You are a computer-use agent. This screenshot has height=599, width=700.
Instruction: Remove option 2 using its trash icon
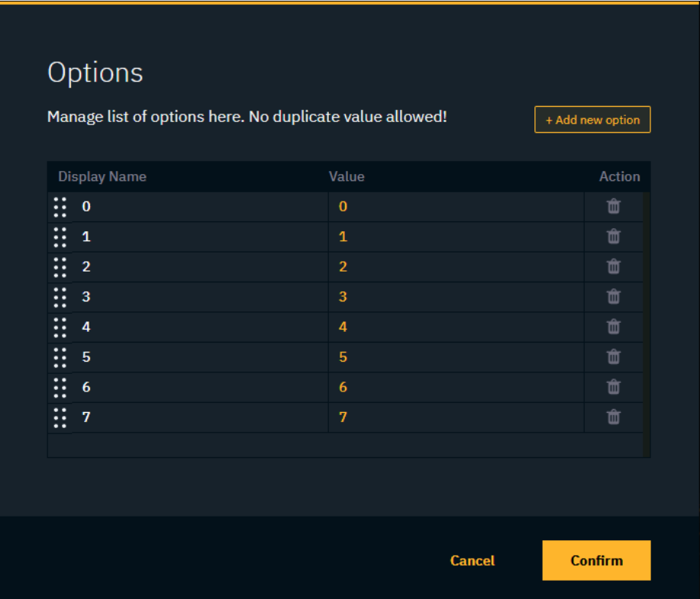point(613,266)
